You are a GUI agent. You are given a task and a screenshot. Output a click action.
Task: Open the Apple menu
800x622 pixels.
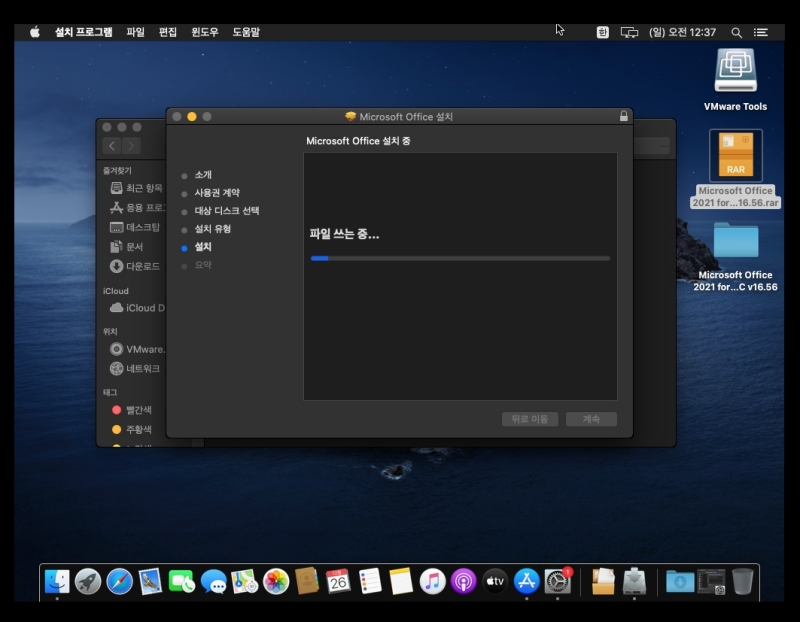[35, 32]
